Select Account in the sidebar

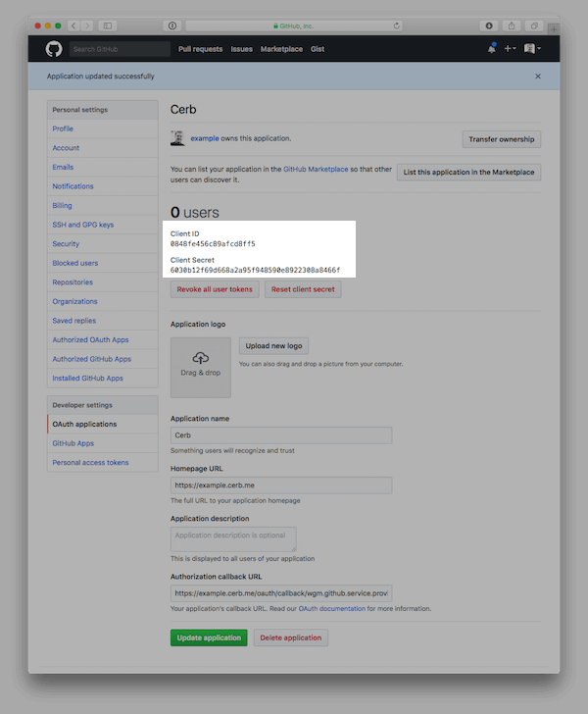103,148
